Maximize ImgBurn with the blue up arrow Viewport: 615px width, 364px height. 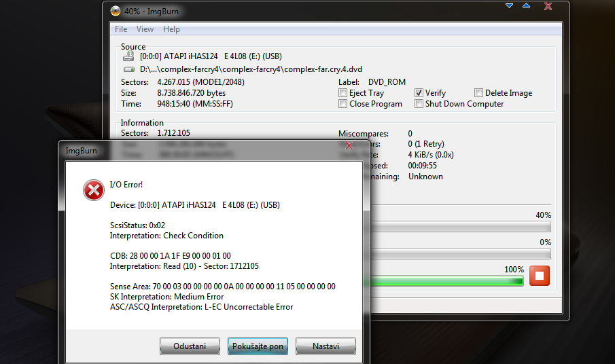[527, 5]
